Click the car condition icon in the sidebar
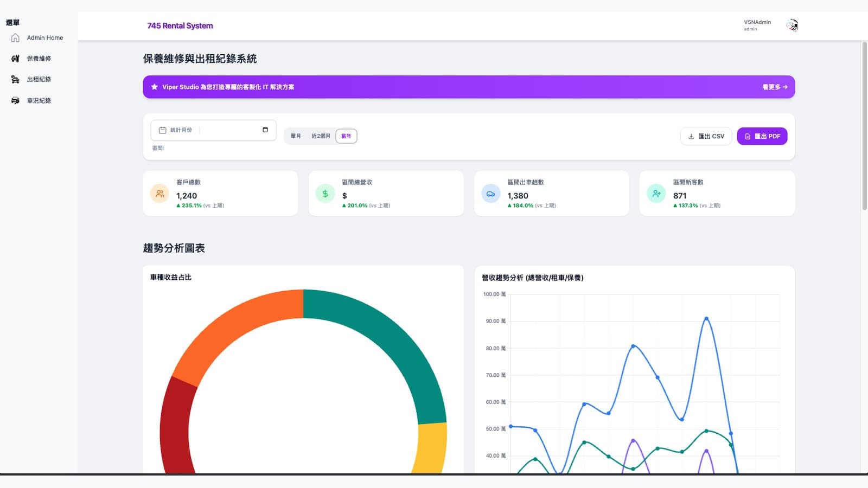The width and height of the screenshot is (868, 488). [x=15, y=101]
